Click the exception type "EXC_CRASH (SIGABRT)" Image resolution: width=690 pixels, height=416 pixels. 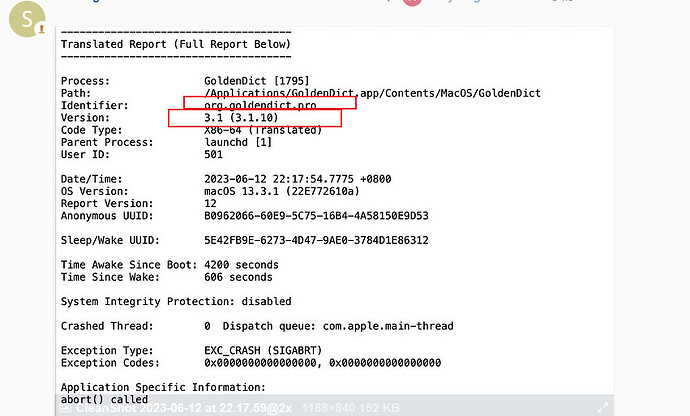tap(263, 350)
